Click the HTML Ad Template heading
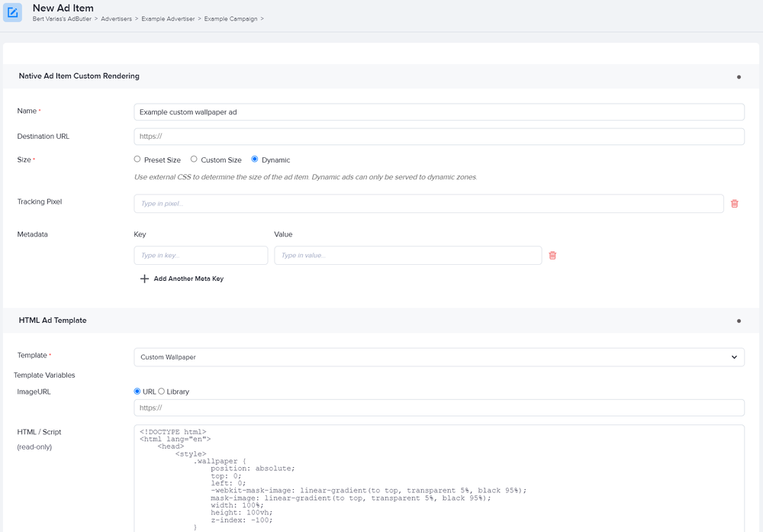Viewport: 763px width, 532px height. pyautogui.click(x=53, y=321)
